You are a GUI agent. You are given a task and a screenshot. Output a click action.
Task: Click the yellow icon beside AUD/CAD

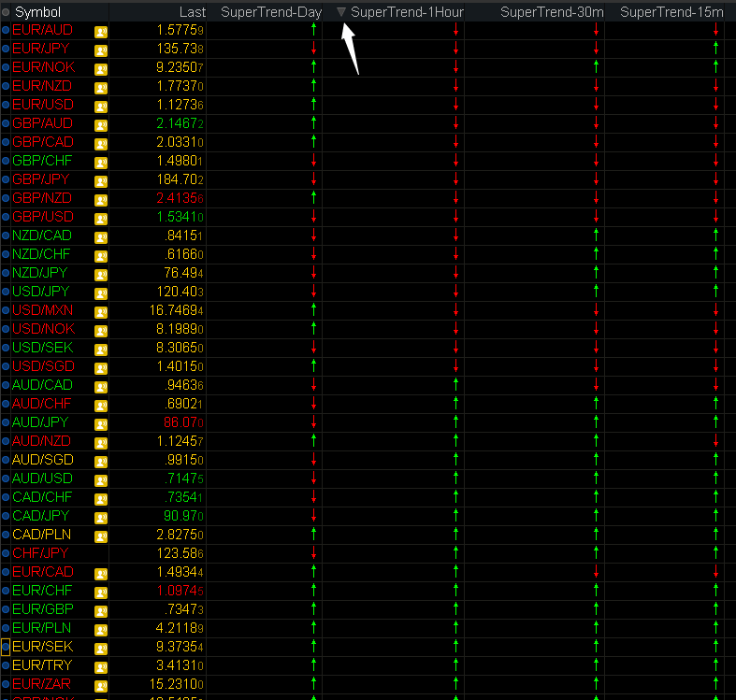pyautogui.click(x=101, y=387)
